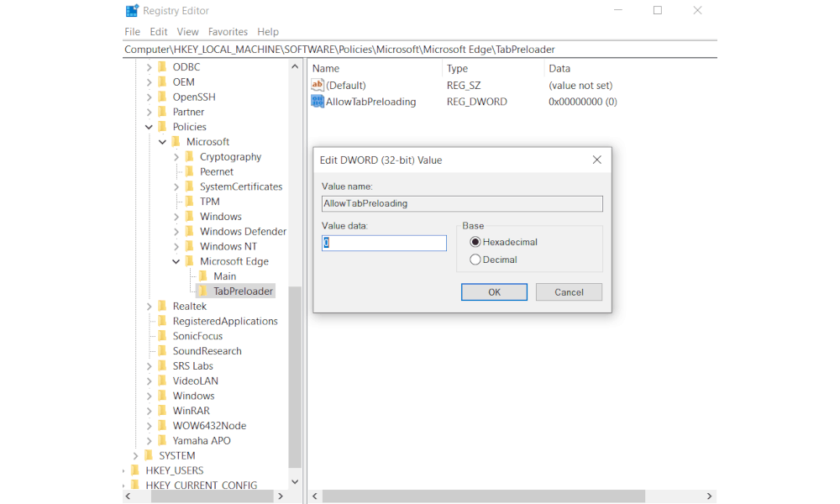The height and width of the screenshot is (504, 840).
Task: Click the Realtek folder icon
Action: click(x=162, y=307)
